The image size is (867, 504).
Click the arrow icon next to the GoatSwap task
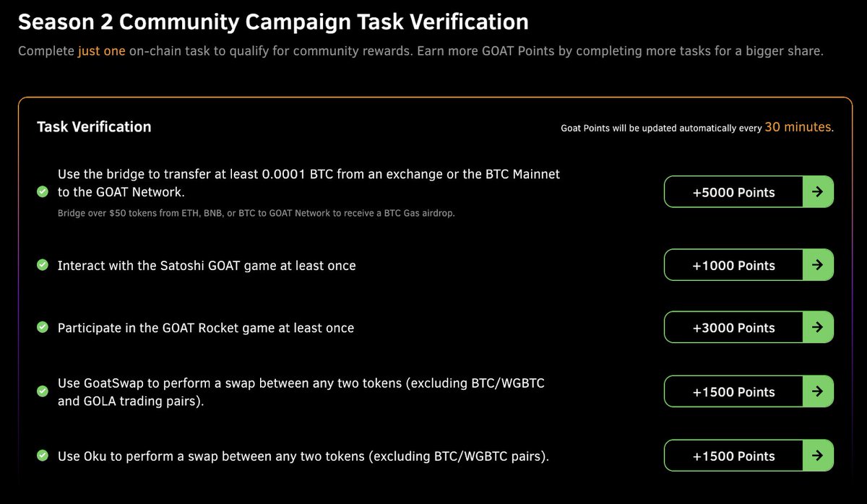tap(817, 391)
